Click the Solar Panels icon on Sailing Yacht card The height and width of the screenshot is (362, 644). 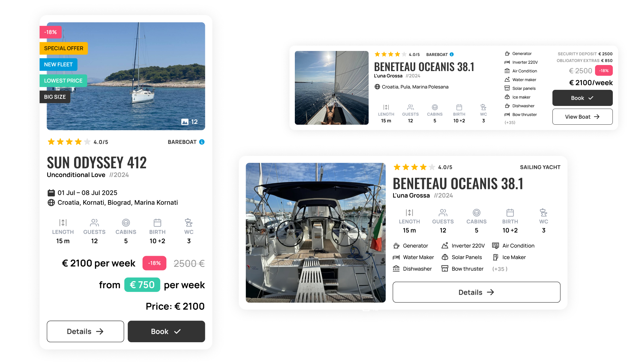(x=445, y=257)
